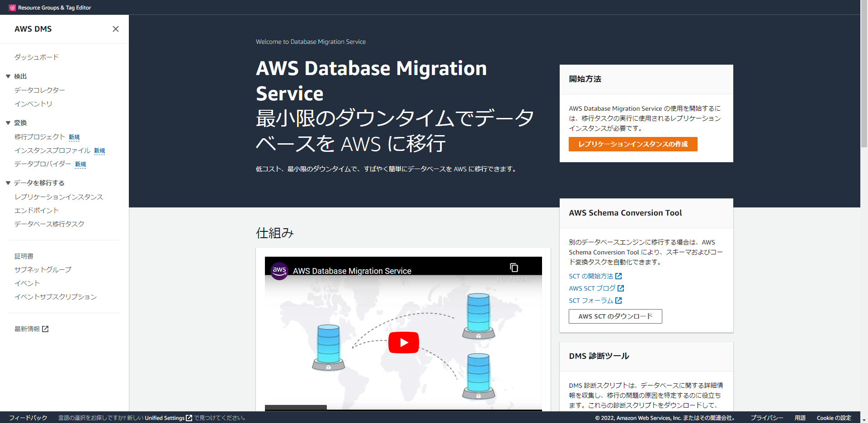Click AWS SCT のダウンロード button
This screenshot has height=423, width=868.
pyautogui.click(x=615, y=316)
